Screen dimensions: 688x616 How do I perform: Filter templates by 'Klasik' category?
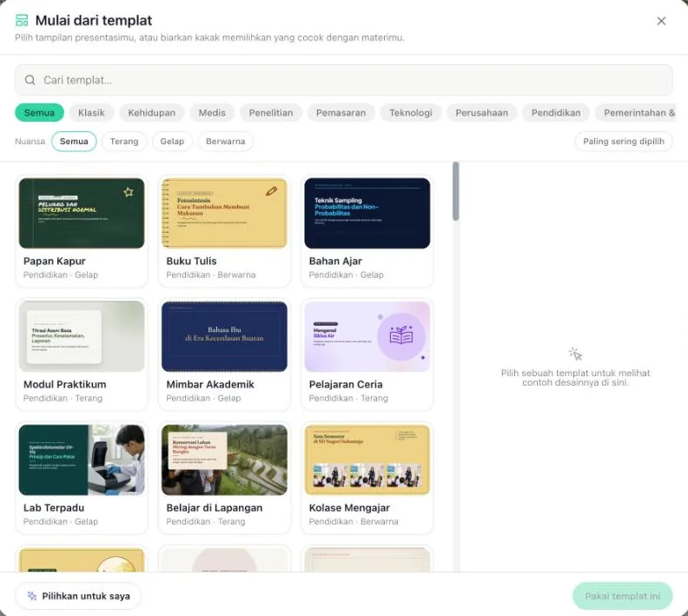tap(91, 113)
